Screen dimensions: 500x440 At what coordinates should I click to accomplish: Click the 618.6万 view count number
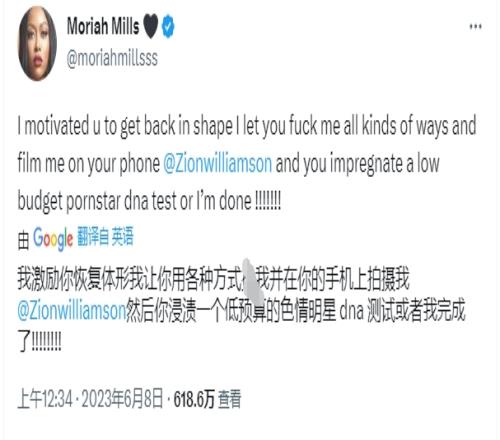(194, 399)
